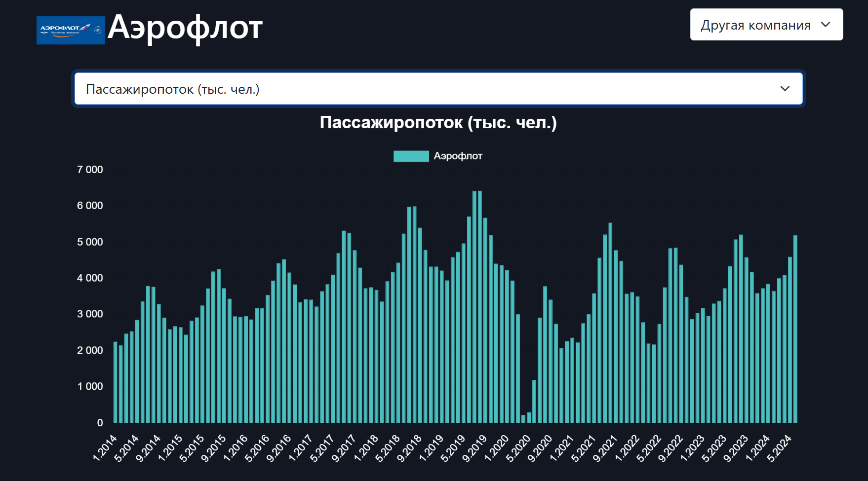Click the x-axis label "5.2022"

click(x=650, y=448)
